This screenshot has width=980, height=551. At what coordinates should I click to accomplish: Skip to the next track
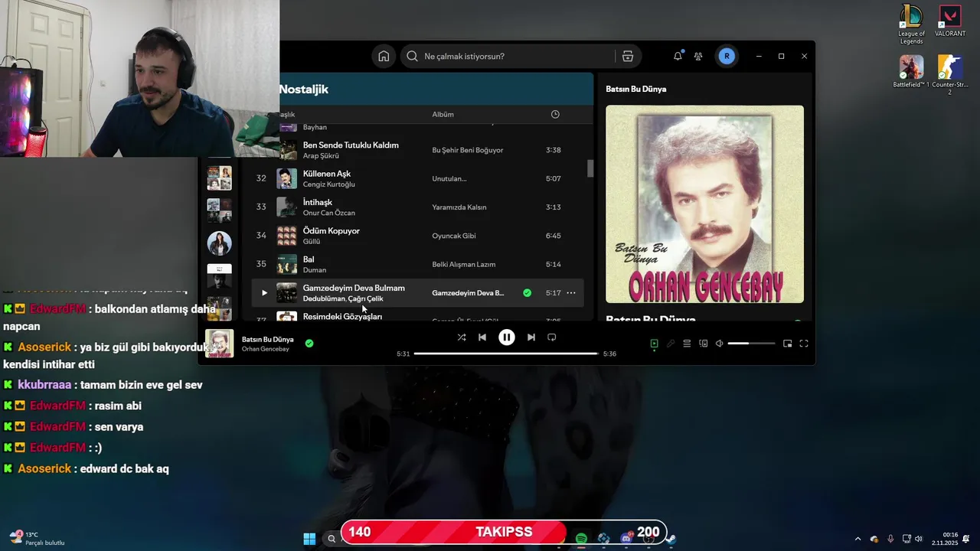coord(531,337)
